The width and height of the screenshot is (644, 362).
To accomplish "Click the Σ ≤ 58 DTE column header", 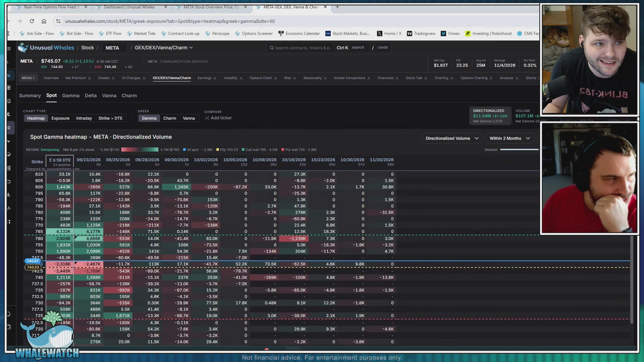I will point(60,162).
